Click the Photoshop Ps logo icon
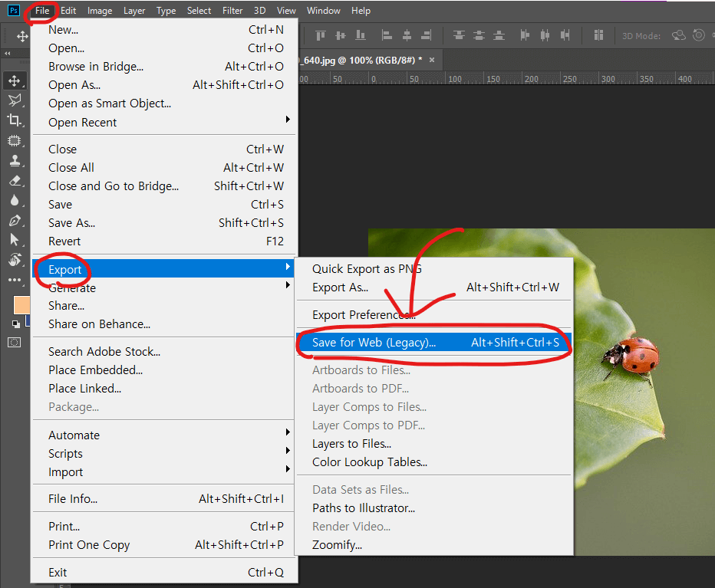The image size is (715, 588). [14, 11]
